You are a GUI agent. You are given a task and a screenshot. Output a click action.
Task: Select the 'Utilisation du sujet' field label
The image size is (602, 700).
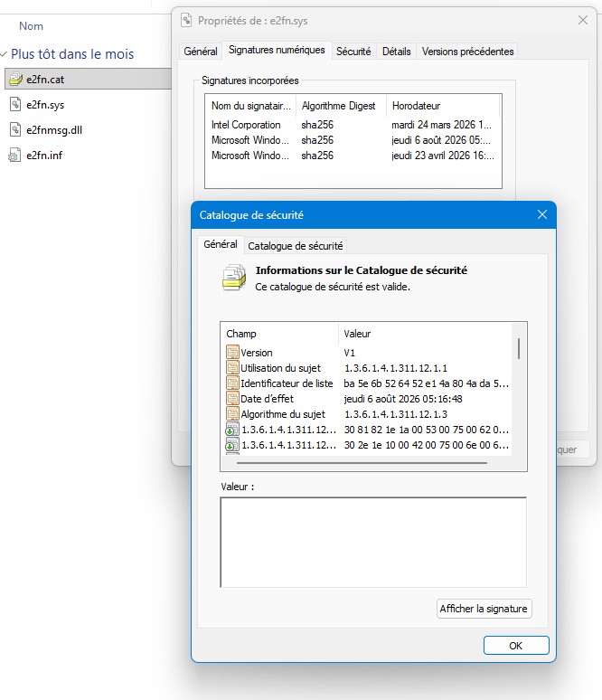(280, 368)
